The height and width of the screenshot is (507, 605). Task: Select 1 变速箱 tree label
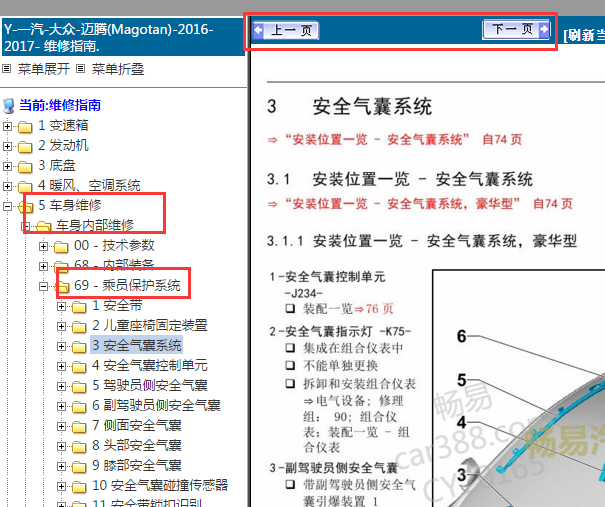(63, 125)
